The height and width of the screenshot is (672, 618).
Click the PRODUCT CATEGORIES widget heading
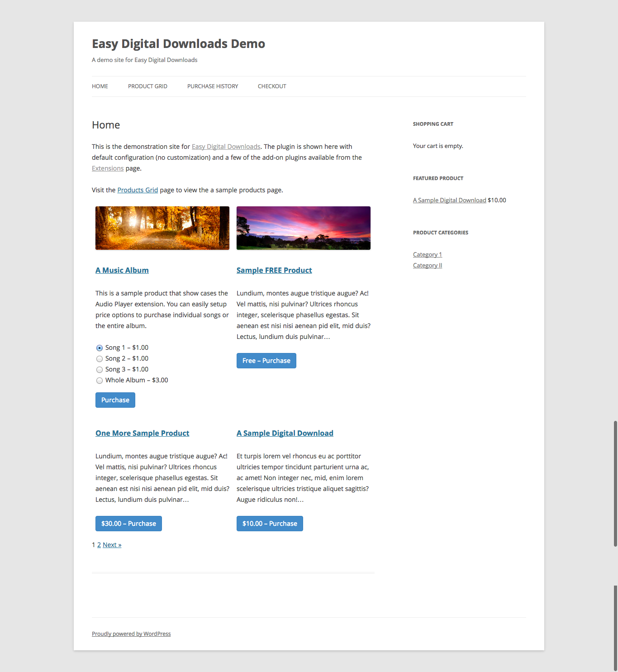441,233
